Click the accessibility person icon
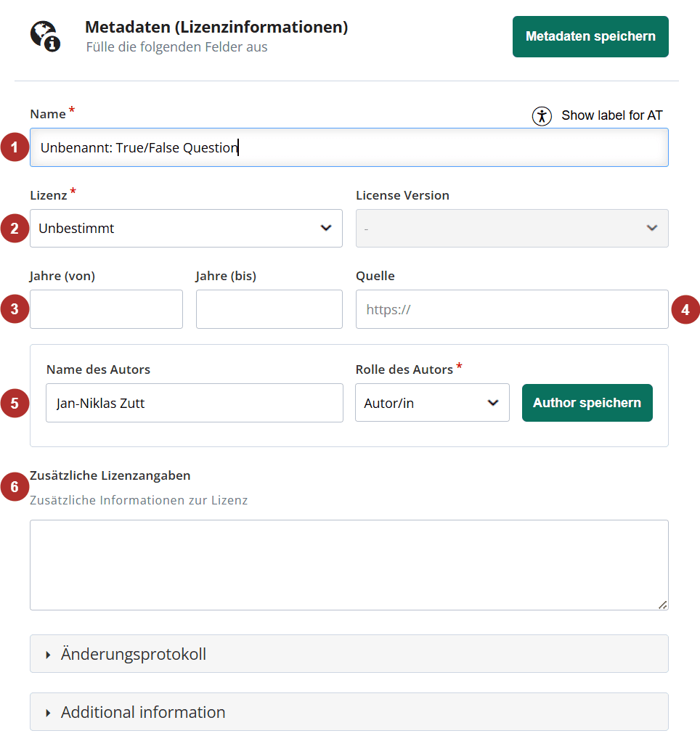This screenshot has height=744, width=700. (542, 116)
